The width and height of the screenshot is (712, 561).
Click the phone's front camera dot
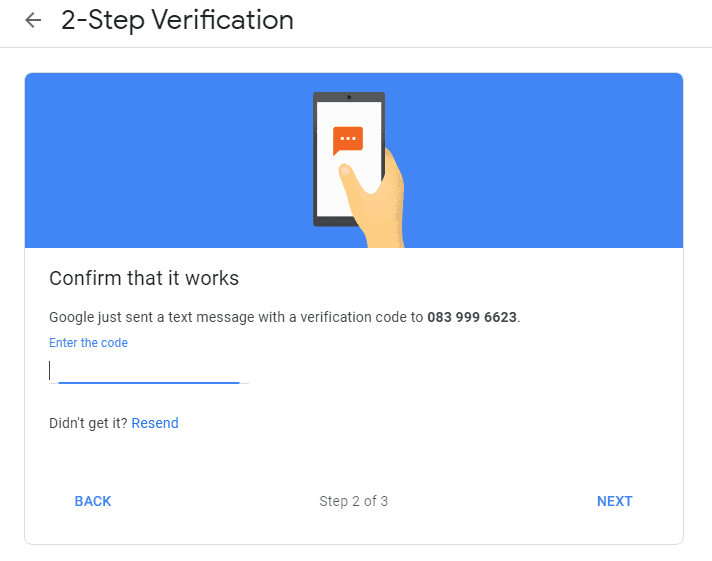pos(348,97)
